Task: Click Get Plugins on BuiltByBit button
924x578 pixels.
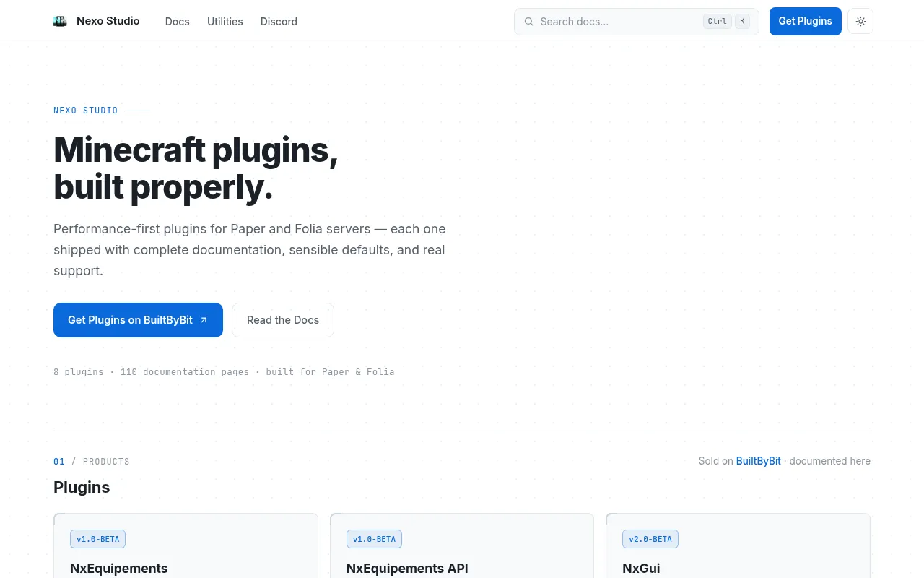Action: [x=138, y=320]
